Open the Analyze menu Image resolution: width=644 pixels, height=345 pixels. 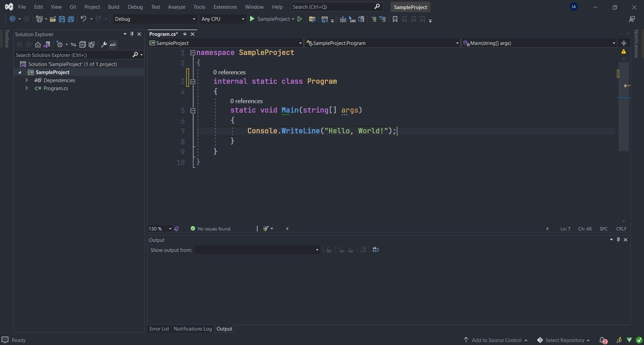(176, 7)
